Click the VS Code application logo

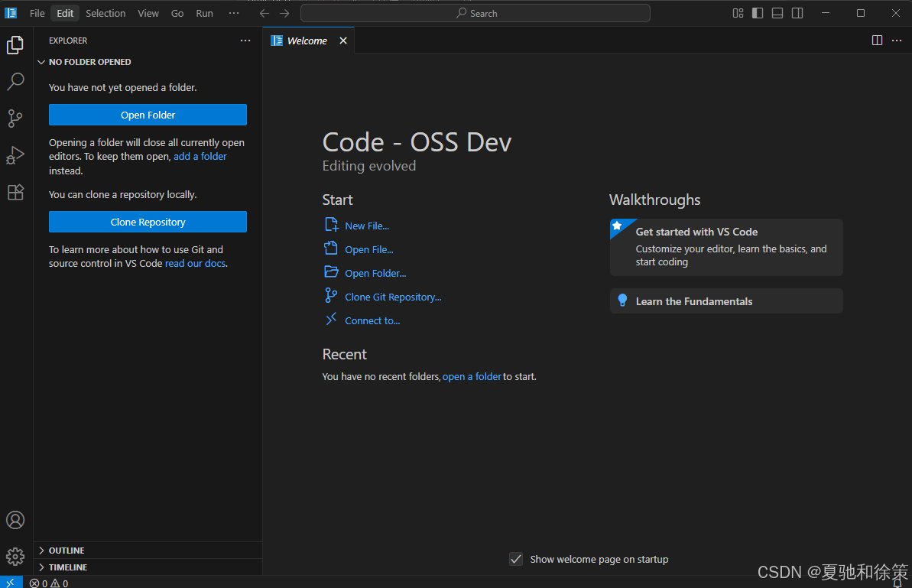pyautogui.click(x=11, y=13)
